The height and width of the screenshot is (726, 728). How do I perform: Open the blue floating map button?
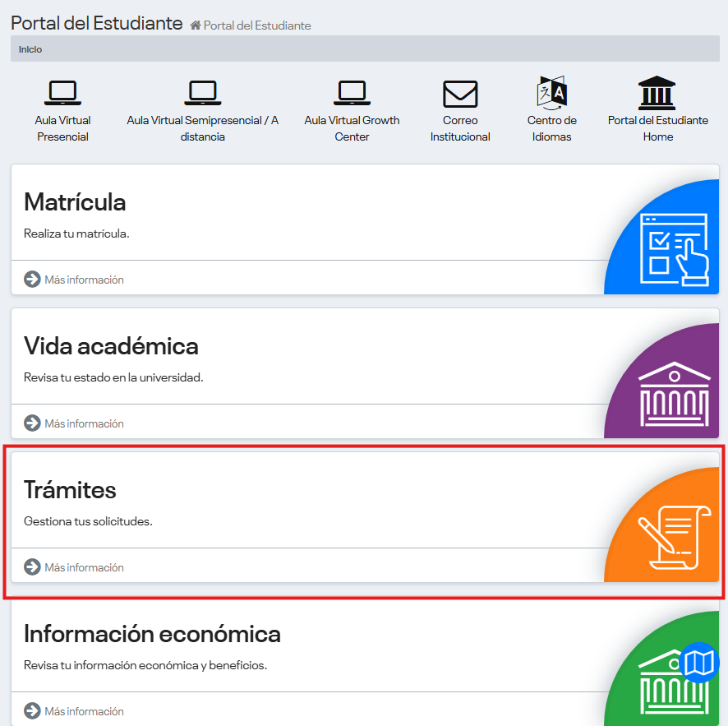click(x=699, y=663)
